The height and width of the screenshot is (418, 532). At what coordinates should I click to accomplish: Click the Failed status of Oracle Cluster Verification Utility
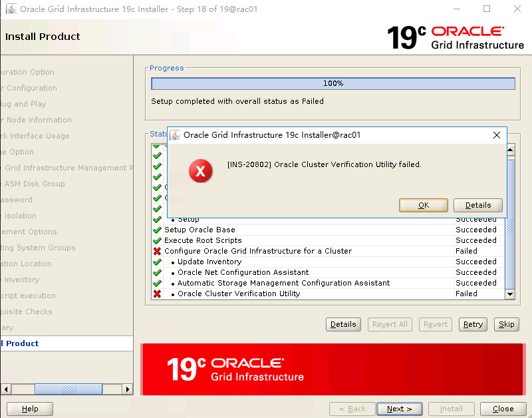point(466,294)
